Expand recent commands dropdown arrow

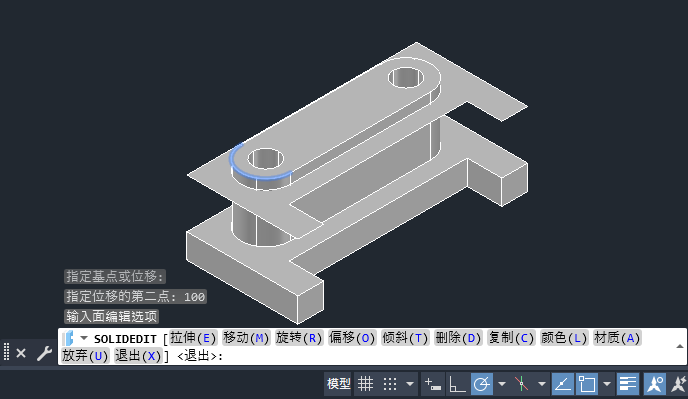(83, 338)
